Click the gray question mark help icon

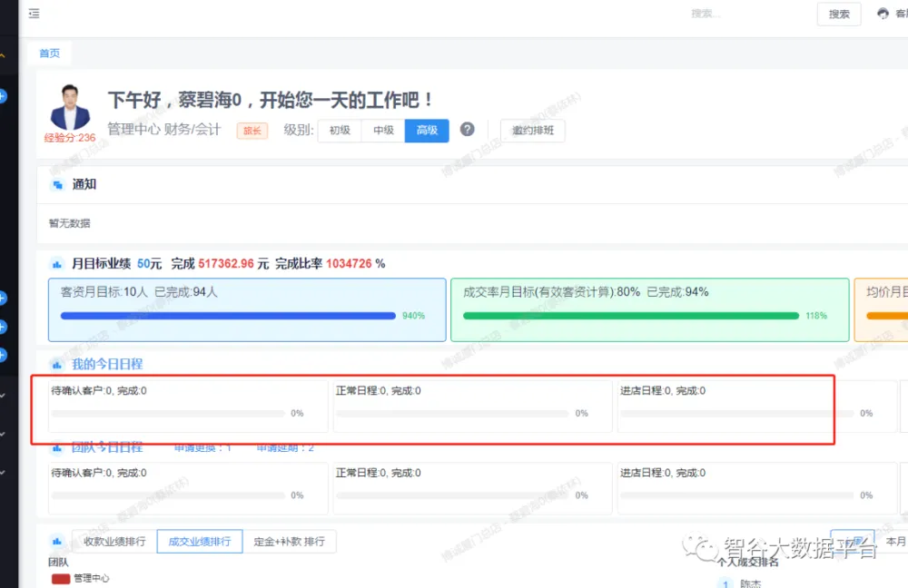click(468, 130)
